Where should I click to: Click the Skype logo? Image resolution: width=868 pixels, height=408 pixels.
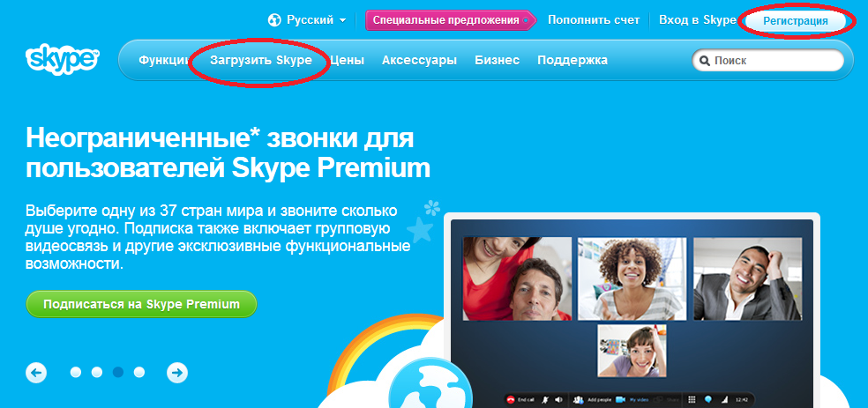click(62, 59)
